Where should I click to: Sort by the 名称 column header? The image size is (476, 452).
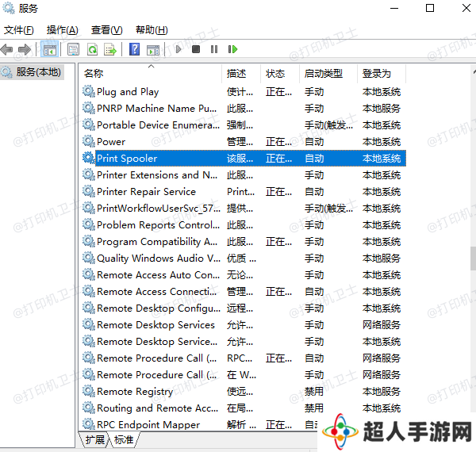click(151, 74)
